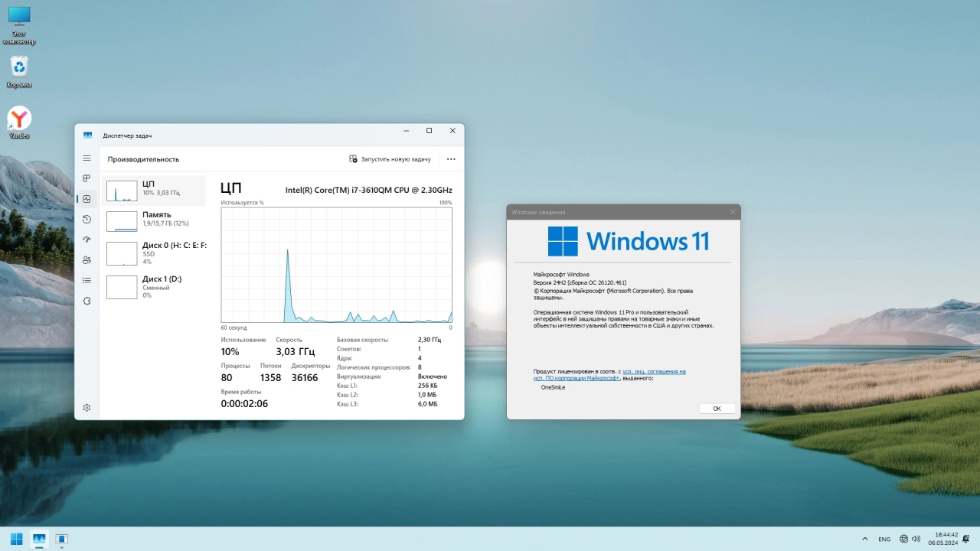This screenshot has height=551, width=980.
Task: Show hidden tray icons chevron
Action: [x=865, y=539]
